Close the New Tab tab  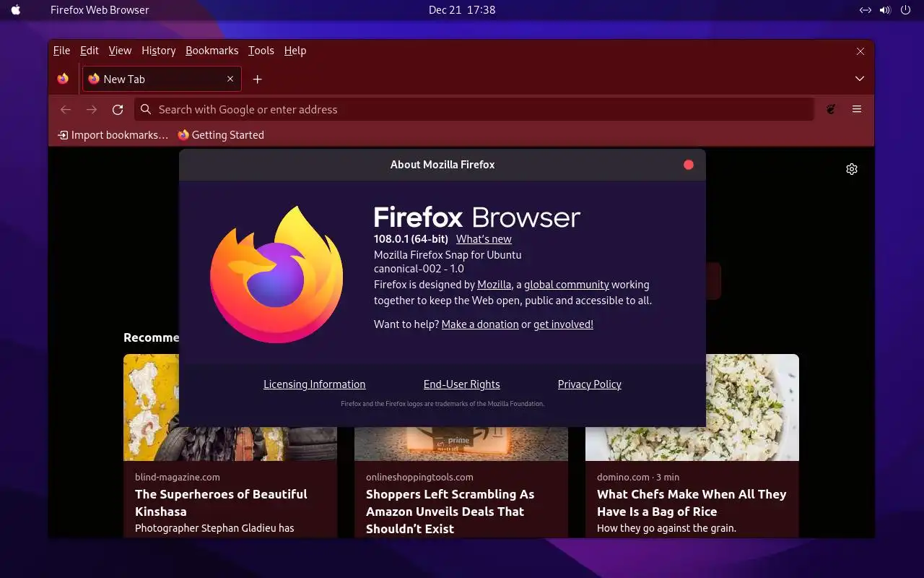pos(230,79)
